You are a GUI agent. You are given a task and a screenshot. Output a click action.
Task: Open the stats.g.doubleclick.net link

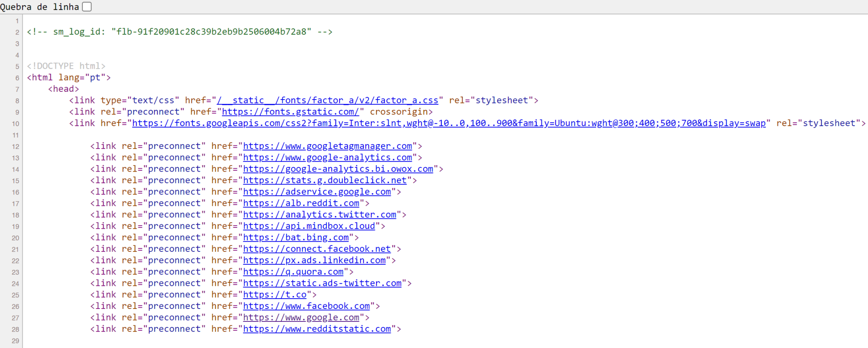[x=325, y=181]
